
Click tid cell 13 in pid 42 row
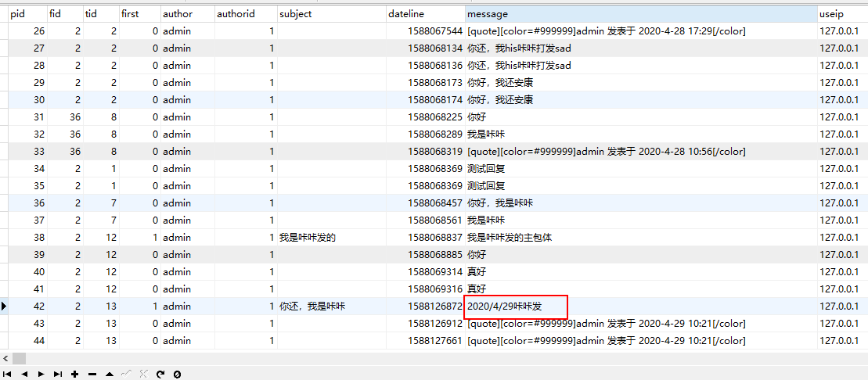coord(101,306)
